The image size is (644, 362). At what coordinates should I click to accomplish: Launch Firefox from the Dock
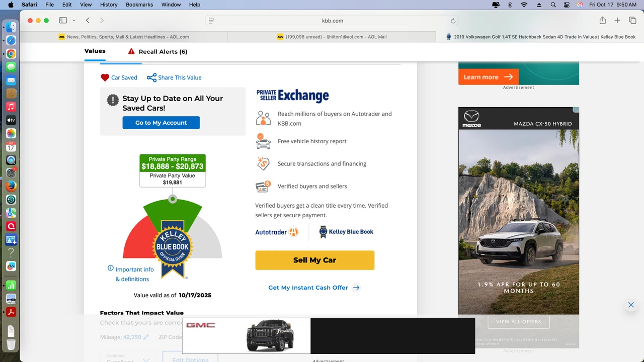[x=11, y=186]
